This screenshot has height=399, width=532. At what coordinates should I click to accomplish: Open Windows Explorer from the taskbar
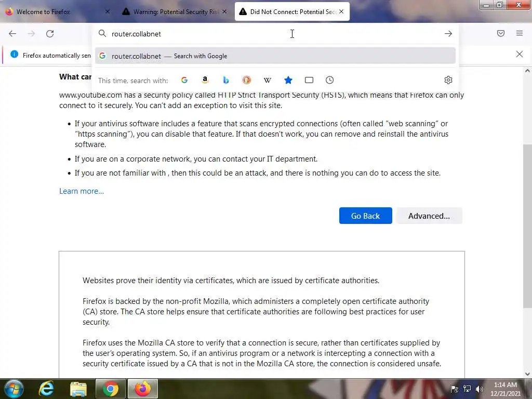point(78,389)
